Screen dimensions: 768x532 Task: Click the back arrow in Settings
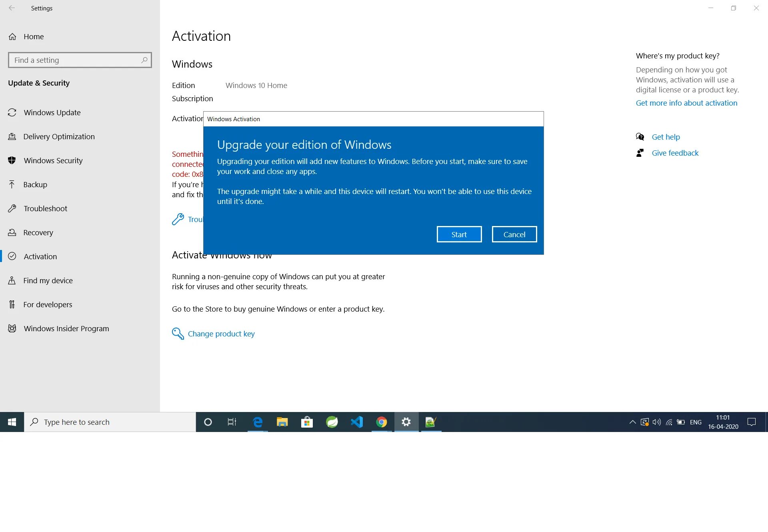tap(12, 8)
